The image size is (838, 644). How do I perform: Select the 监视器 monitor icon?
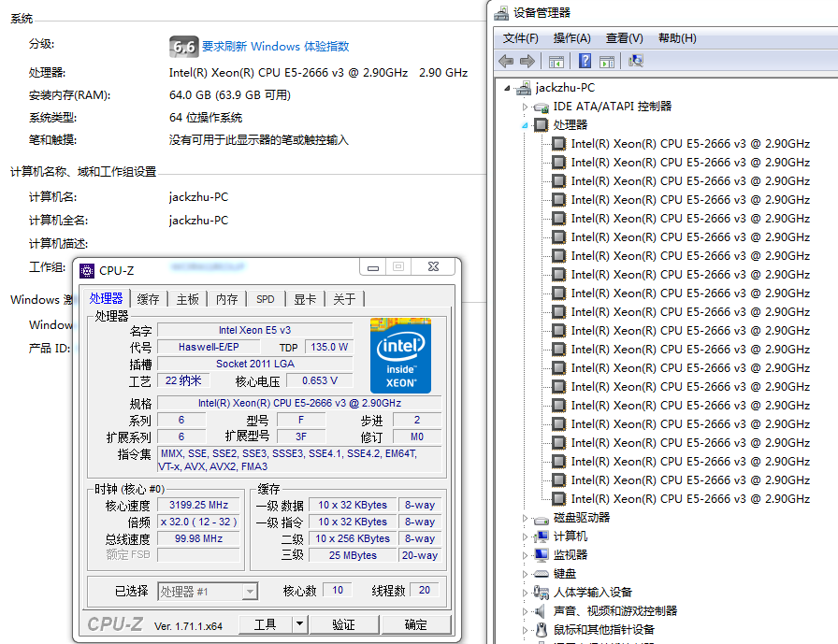pyautogui.click(x=542, y=555)
